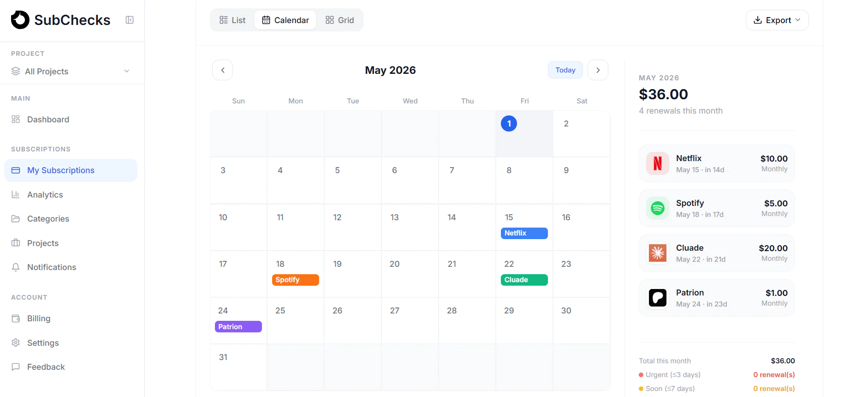868x397 pixels.
Task: Click the $36.00 monthly total heading
Action: 663,94
